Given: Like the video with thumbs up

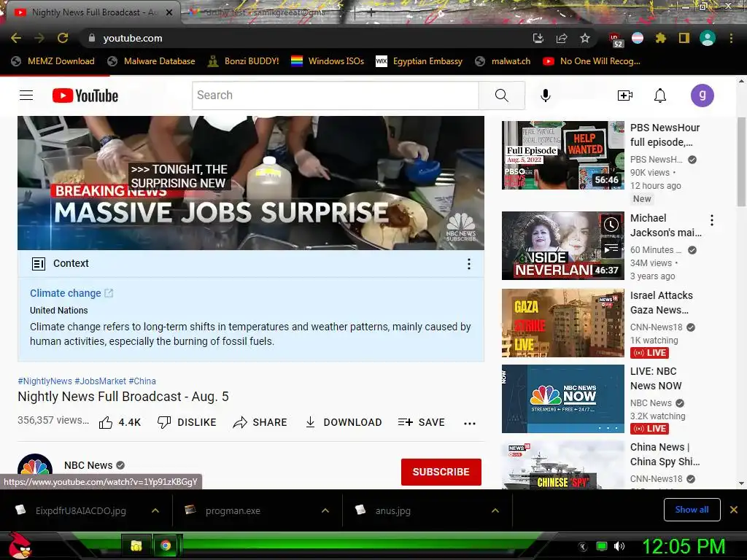Looking at the screenshot, I should pos(120,422).
